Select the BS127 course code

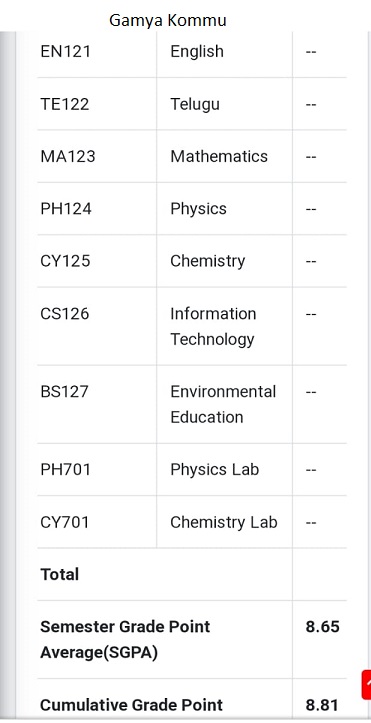pyautogui.click(x=64, y=391)
